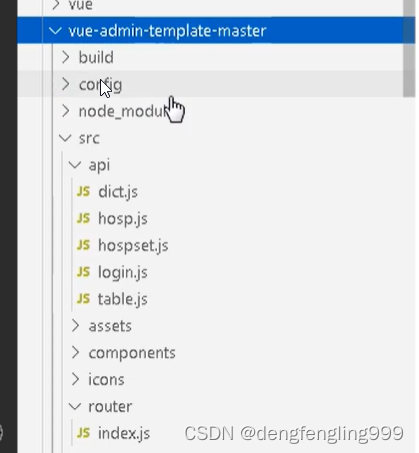Click the JS icon beside hospset.js

coord(83,245)
